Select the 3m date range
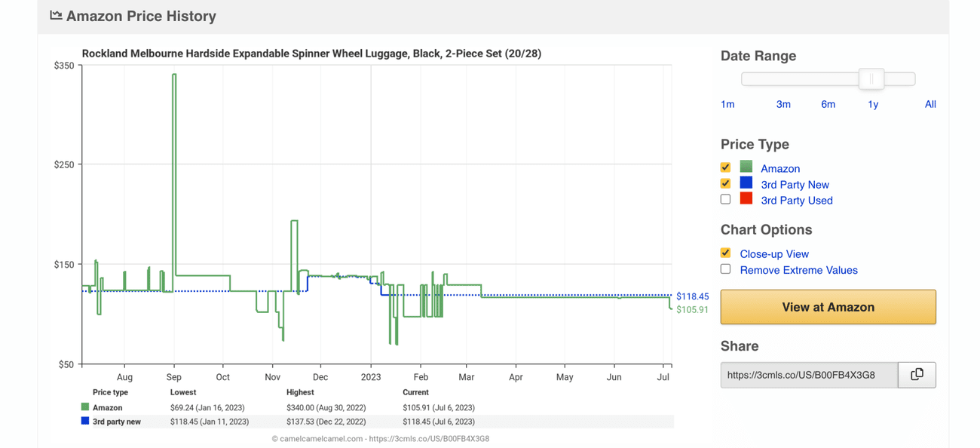 click(783, 104)
